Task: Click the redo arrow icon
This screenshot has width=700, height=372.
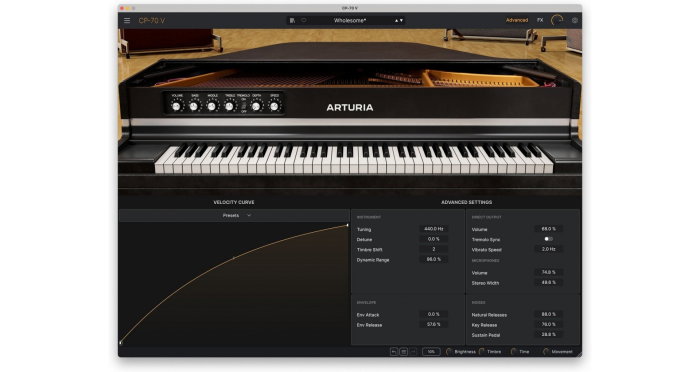Action: point(413,352)
